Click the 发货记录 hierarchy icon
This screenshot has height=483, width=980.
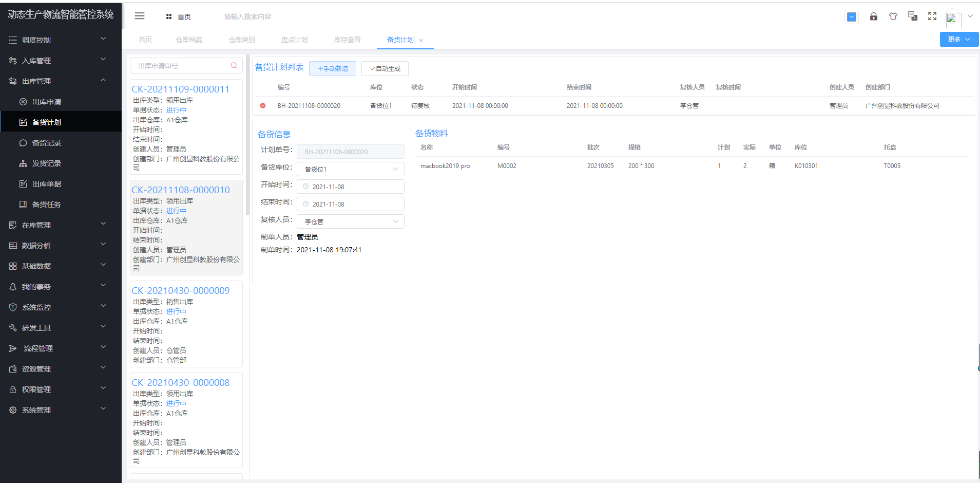(x=23, y=163)
